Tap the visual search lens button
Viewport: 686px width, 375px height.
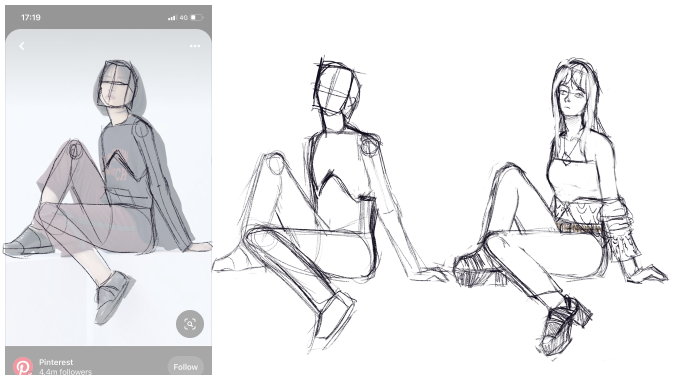coord(190,324)
